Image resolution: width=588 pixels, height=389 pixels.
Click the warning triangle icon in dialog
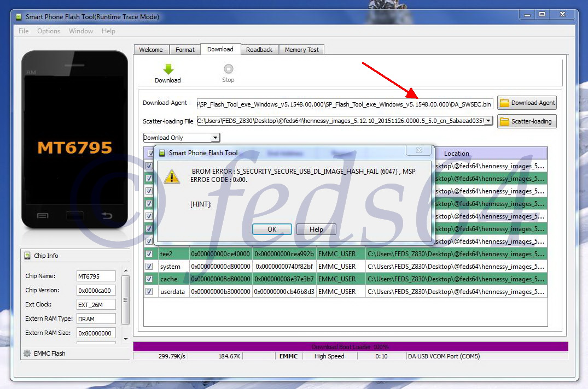point(172,176)
